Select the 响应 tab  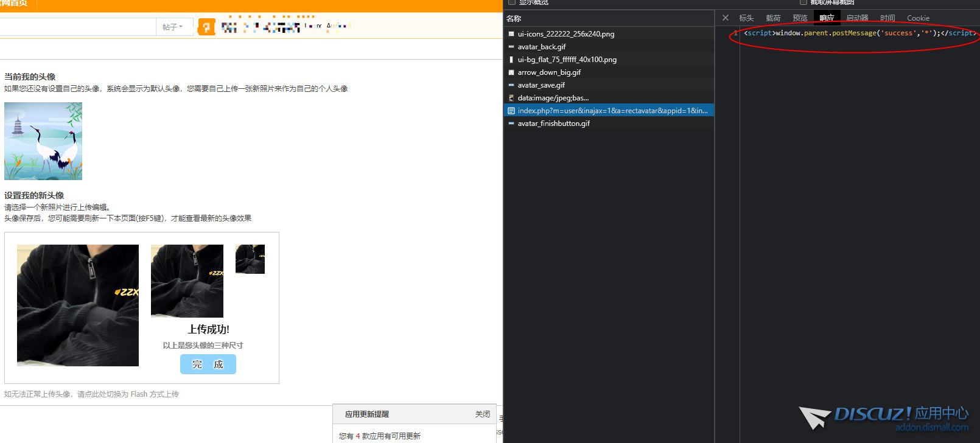coord(827,18)
